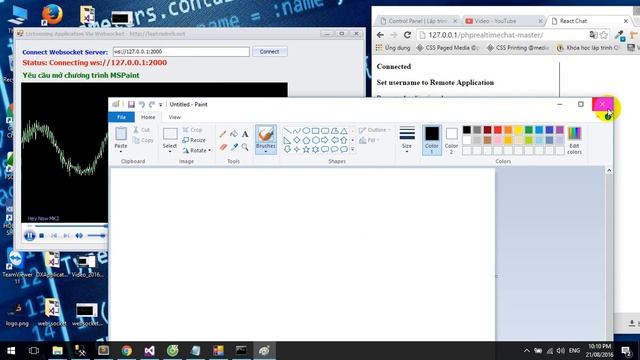Stop playback in the media player
The width and height of the screenshot is (640, 360).
(42, 236)
